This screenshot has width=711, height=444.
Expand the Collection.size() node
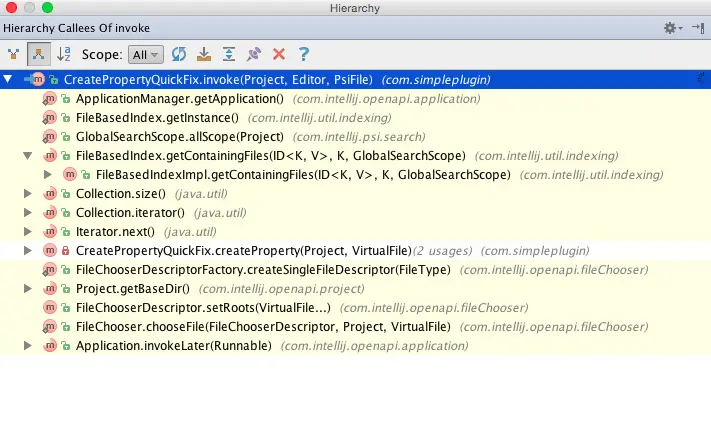coord(28,194)
